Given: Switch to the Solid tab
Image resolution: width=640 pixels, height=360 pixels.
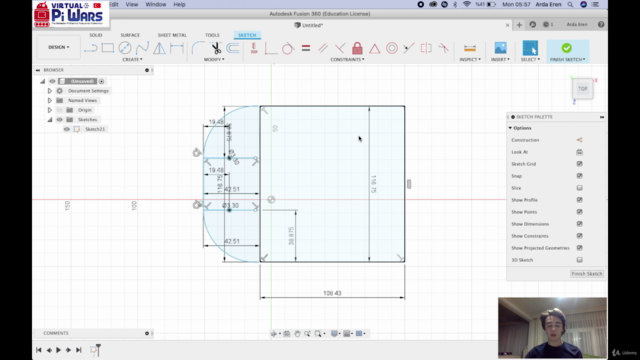Looking at the screenshot, I should point(96,35).
